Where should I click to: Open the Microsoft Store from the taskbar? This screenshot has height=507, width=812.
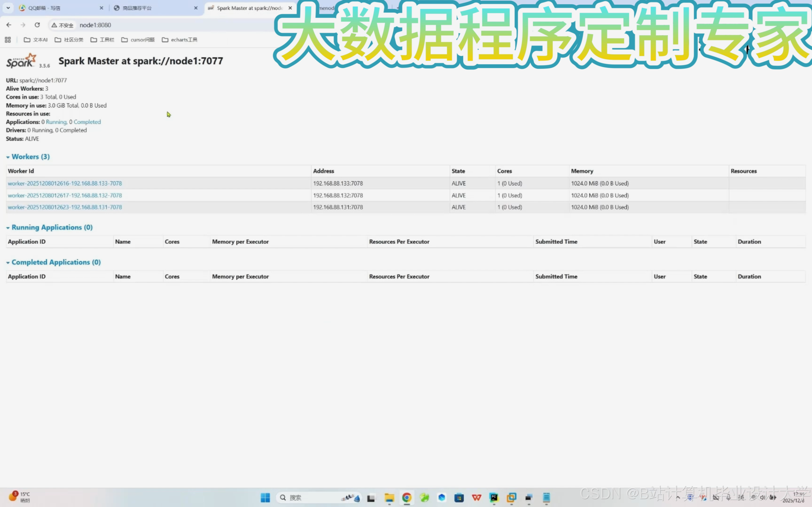pos(459,497)
